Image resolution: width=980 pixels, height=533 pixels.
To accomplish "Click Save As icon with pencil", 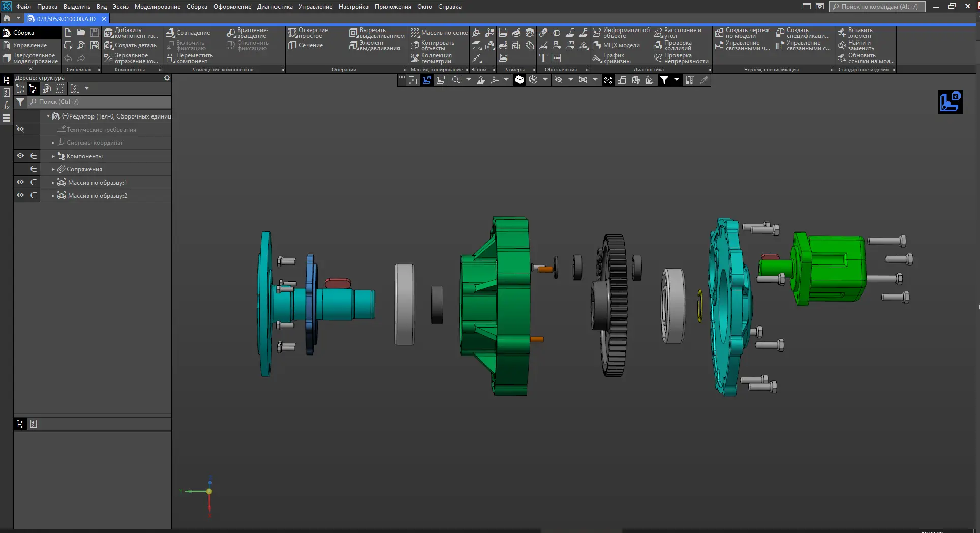I will click(95, 45).
